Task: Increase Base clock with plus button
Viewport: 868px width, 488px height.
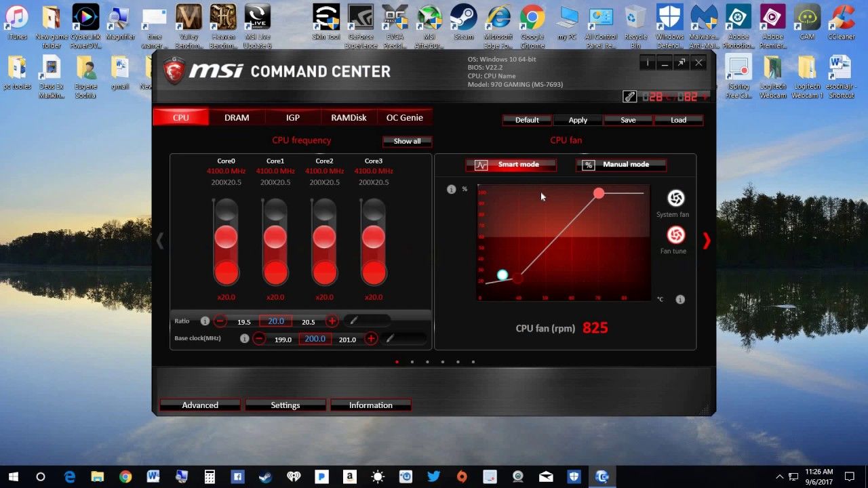Action: pos(371,339)
